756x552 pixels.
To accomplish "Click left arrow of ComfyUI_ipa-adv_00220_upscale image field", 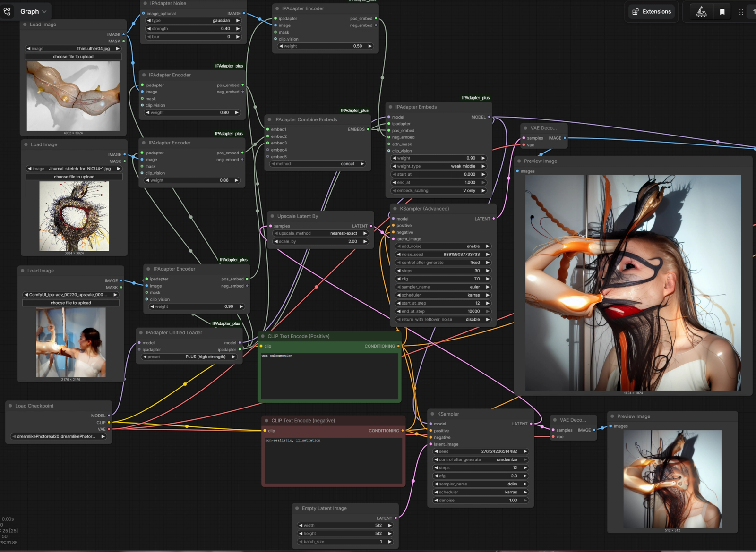I will [26, 295].
